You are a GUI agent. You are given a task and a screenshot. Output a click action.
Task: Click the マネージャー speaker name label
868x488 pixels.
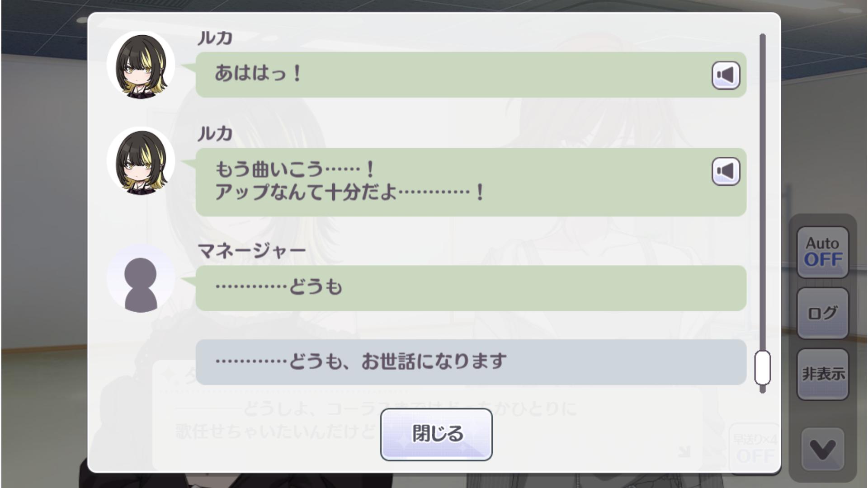coord(252,251)
